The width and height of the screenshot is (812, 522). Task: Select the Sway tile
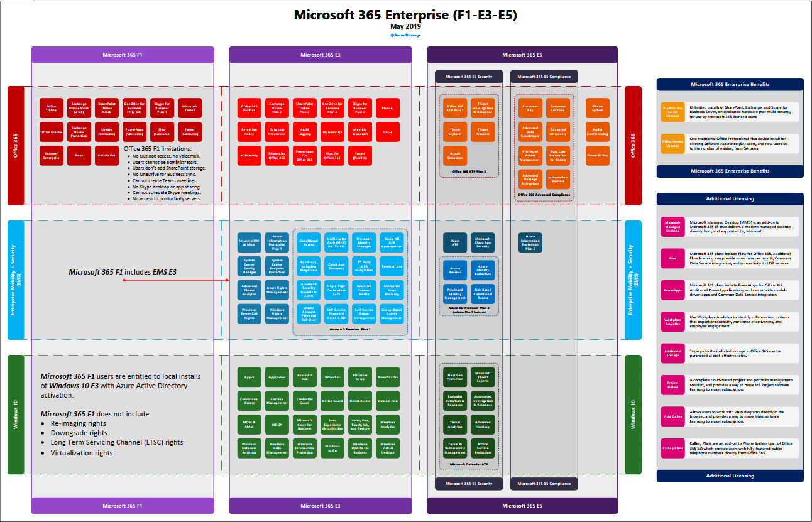click(x=79, y=155)
